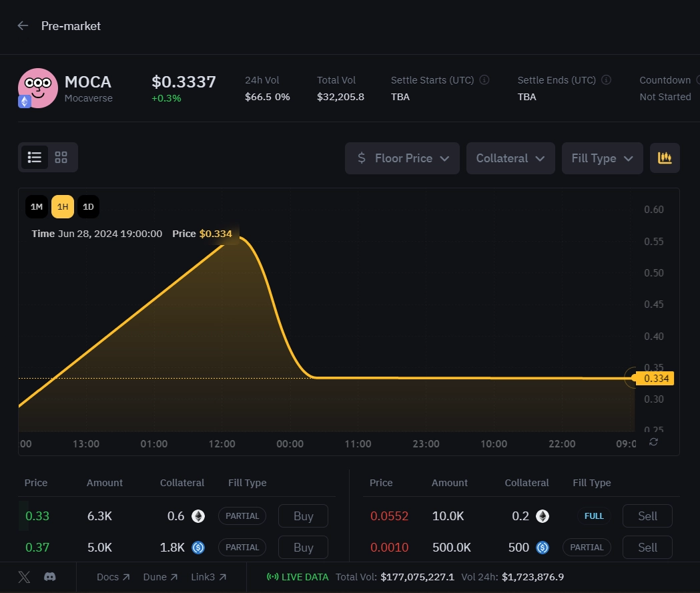Screen dimensions: 700x593
Task: Open the candlestick chart view icon
Action: [x=665, y=158]
